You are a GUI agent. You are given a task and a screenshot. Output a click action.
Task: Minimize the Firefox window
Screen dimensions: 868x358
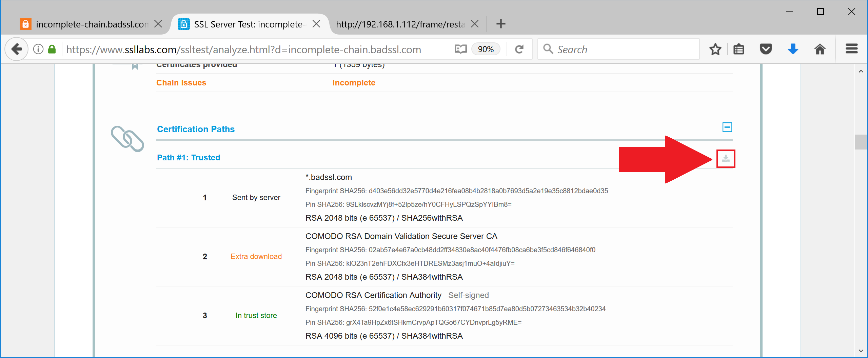[x=789, y=12]
